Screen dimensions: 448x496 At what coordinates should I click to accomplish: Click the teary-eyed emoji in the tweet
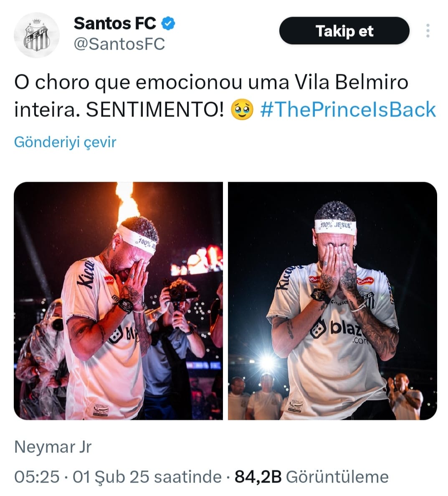click(242, 110)
